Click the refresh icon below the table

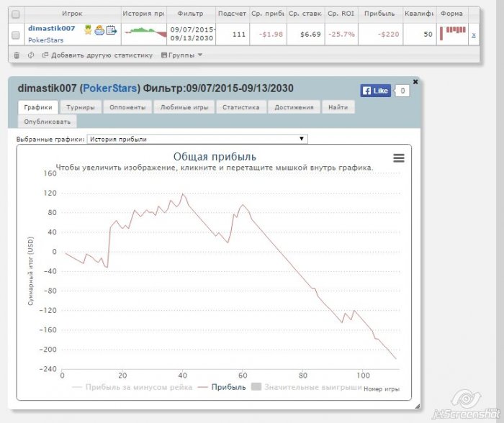31,55
